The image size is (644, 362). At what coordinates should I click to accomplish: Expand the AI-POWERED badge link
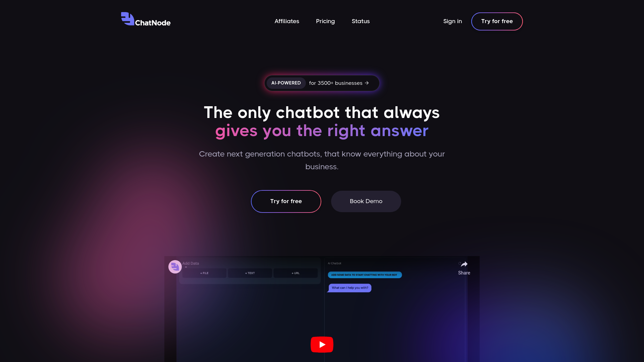coord(322,83)
